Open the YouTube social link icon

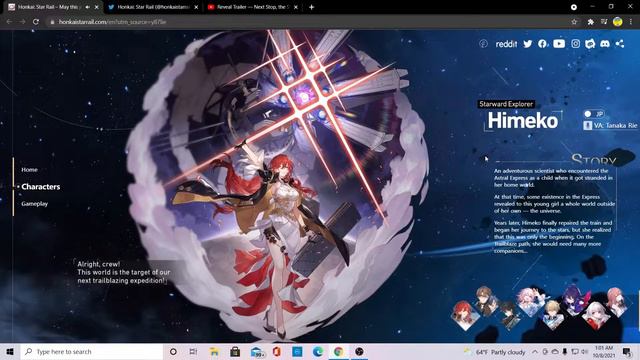[559, 44]
